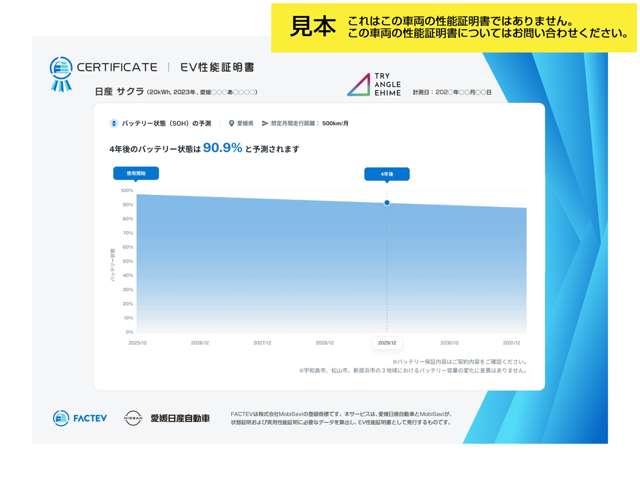Click the battery warranty note below chart
The width and height of the screenshot is (640, 480).
459,361
